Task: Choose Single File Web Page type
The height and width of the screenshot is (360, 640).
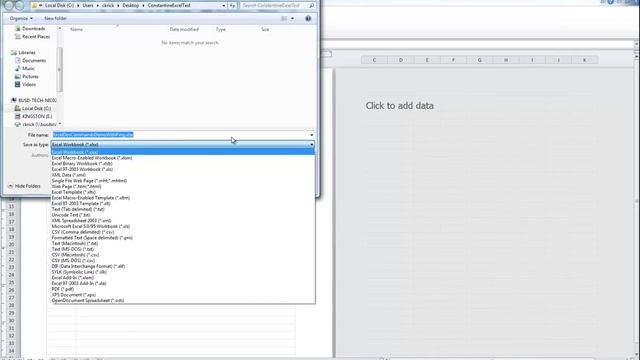Action: click(182, 181)
